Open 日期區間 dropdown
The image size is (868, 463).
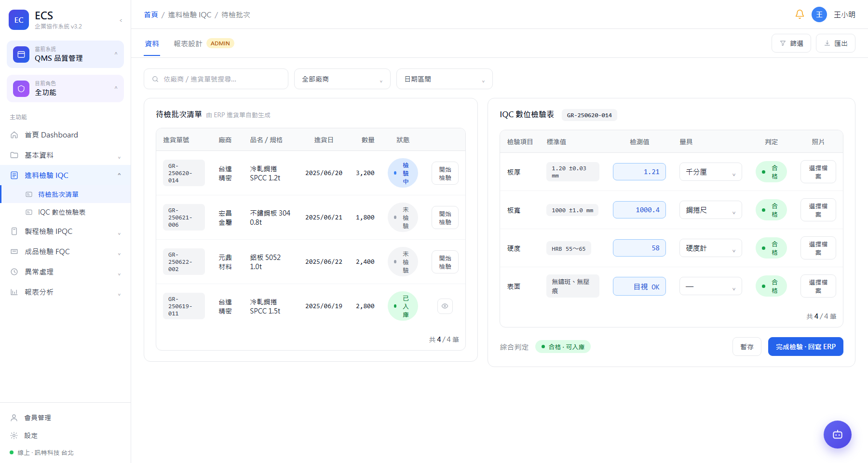tap(445, 79)
